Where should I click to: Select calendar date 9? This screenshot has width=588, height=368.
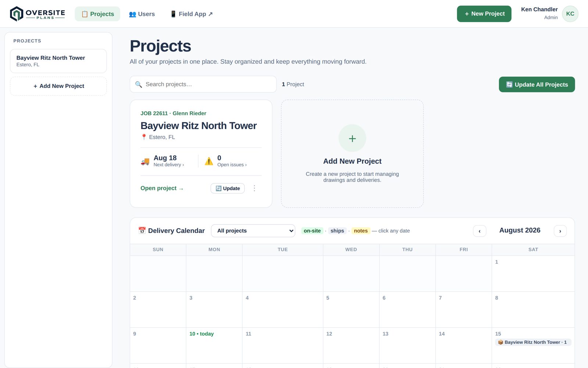point(158,346)
